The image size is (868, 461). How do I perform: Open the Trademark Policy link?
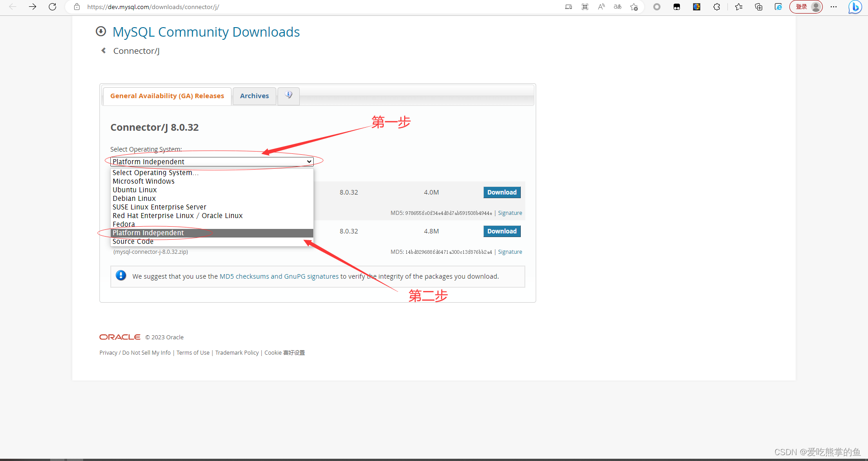pyautogui.click(x=237, y=353)
